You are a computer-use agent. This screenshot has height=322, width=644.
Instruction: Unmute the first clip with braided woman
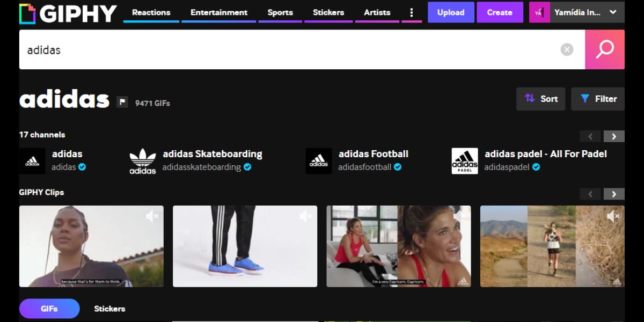[152, 216]
